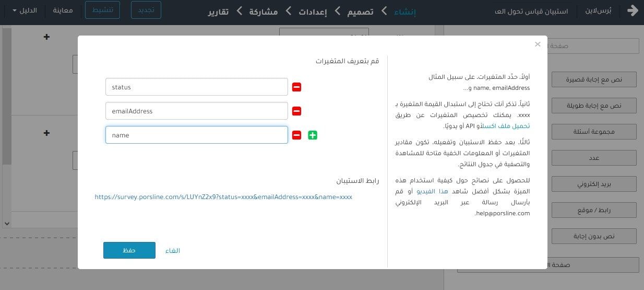644x290 pixels.
Task: Select نص بدون إجابة question type
Action: click(x=594, y=236)
